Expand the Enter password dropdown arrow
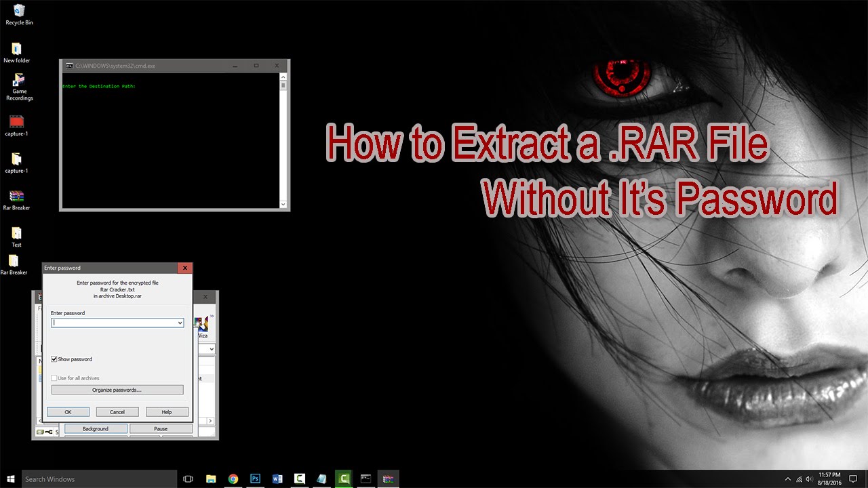 [180, 323]
